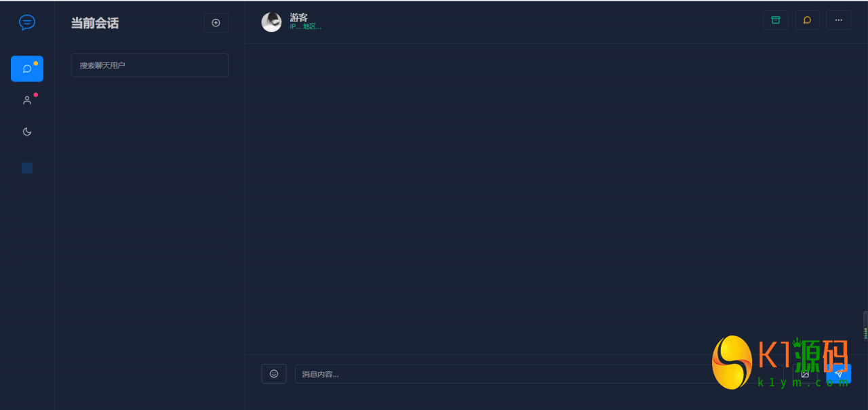Image resolution: width=868 pixels, height=410 pixels.
Task: Add a new conversation with the plus button
Action: (x=216, y=22)
